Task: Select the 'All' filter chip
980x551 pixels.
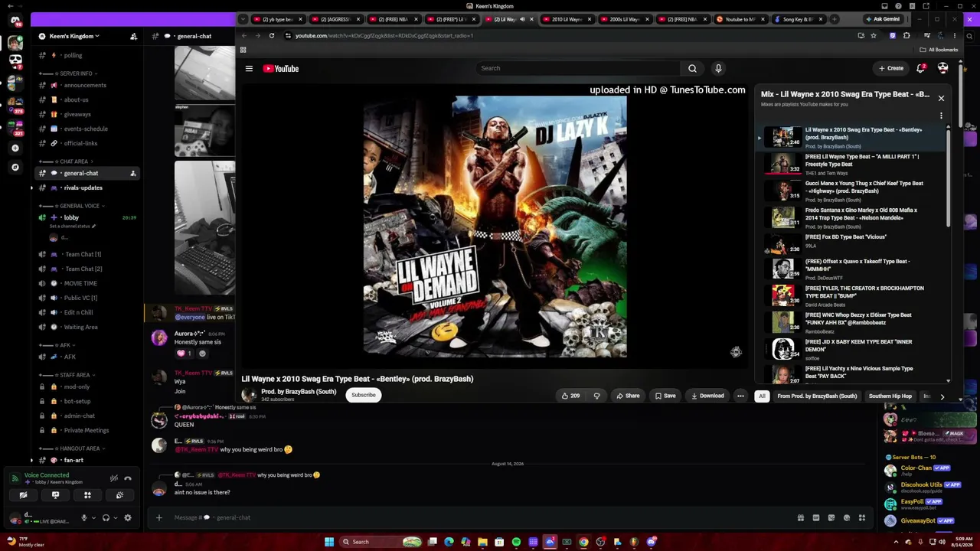Action: coord(762,396)
